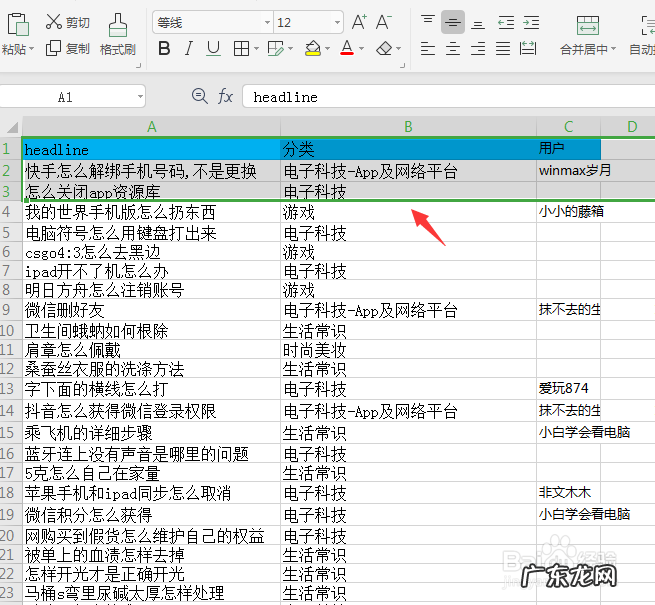The image size is (655, 605).
Task: Open the eraser clear dropdown arrow
Action: [x=399, y=49]
